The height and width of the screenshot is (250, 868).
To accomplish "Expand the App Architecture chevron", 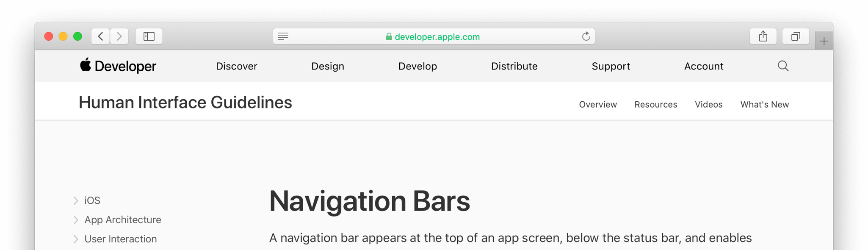I will tap(76, 220).
